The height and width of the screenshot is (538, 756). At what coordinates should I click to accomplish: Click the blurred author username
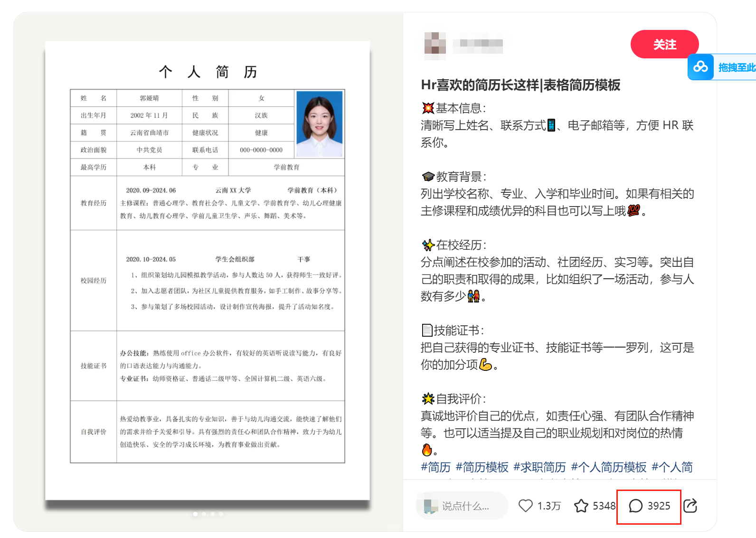pos(478,43)
